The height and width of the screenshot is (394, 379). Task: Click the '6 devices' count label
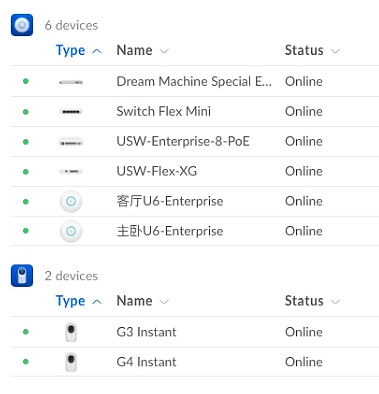pos(71,25)
